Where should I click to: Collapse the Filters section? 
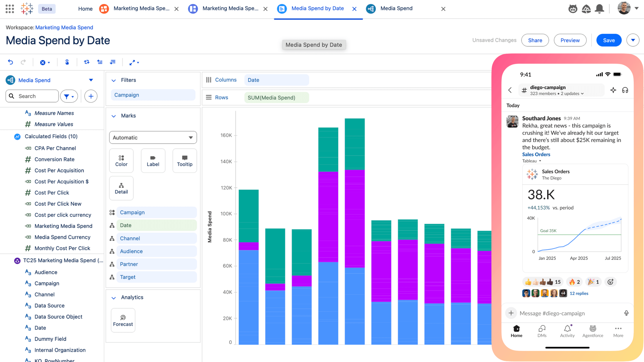coord(114,80)
